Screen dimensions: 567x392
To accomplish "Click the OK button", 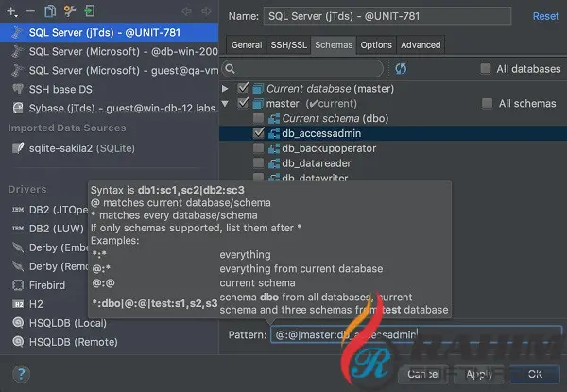I will [535, 374].
